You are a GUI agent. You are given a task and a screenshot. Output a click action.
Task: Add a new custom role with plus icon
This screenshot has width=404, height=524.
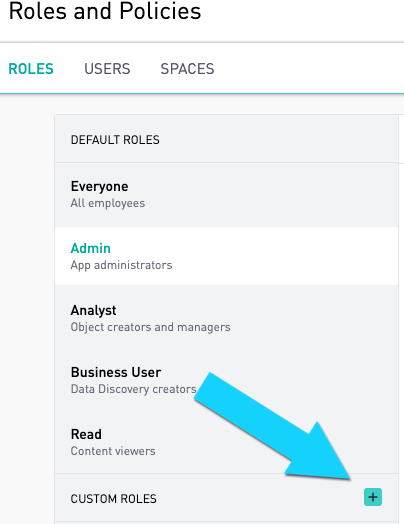(x=373, y=497)
